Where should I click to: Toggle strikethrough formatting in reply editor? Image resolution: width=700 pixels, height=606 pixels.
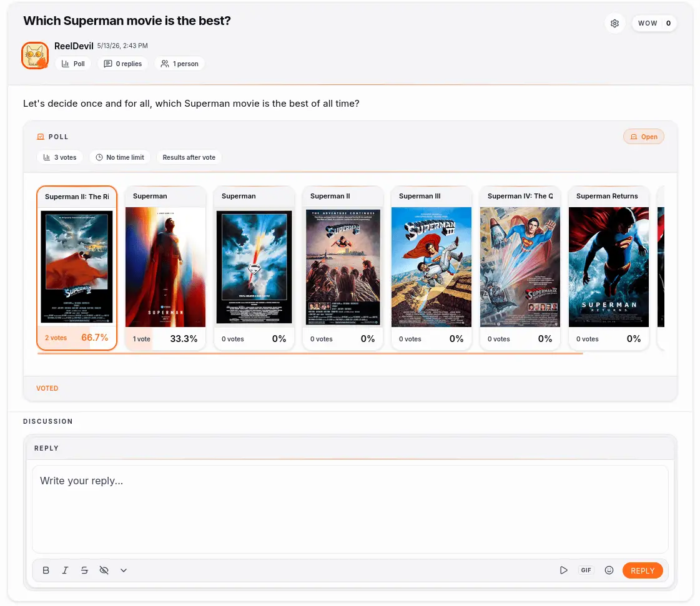click(x=84, y=570)
